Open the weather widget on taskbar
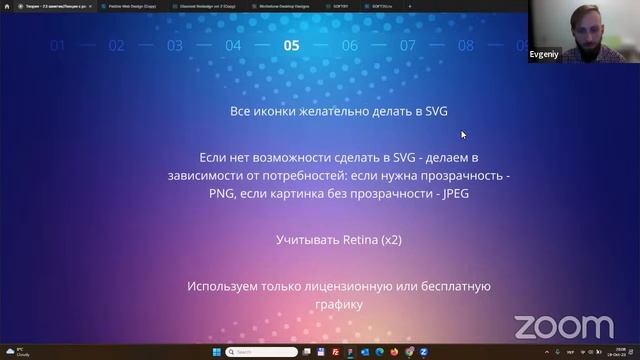 (x=18, y=352)
